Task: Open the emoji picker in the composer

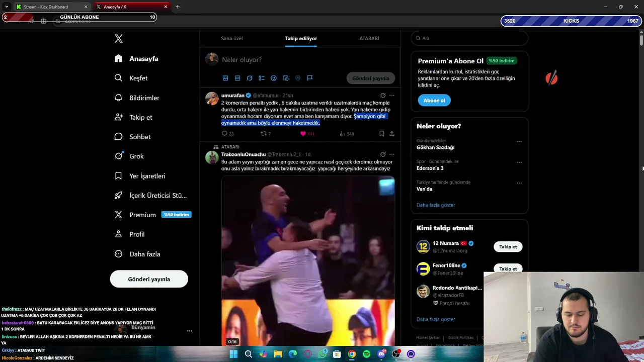Action: click(x=274, y=78)
